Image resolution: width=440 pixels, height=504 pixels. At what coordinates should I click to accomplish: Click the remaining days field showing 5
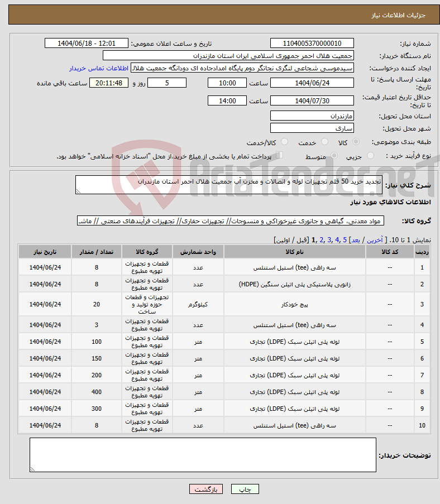pos(167,83)
